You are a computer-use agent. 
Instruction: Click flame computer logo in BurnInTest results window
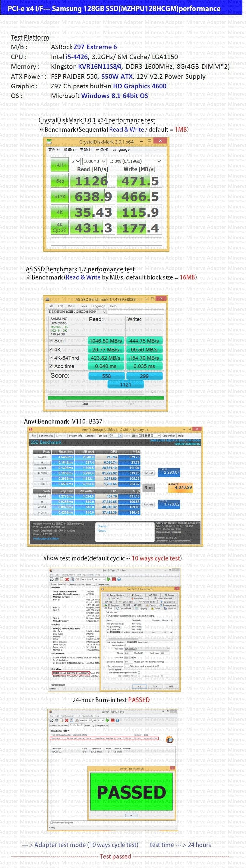tap(169, 740)
